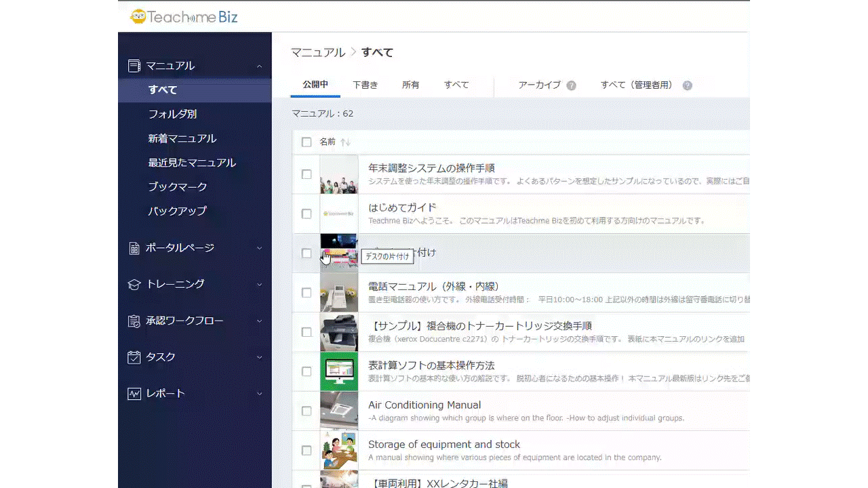Click the Teachme Biz logo

click(x=184, y=17)
